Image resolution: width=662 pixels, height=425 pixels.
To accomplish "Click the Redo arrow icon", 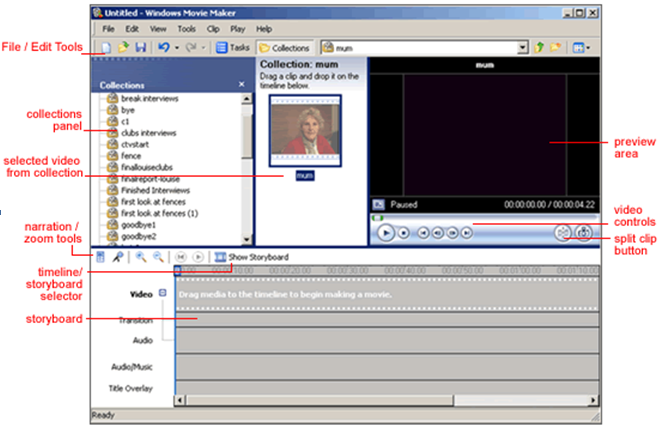I will [x=191, y=47].
